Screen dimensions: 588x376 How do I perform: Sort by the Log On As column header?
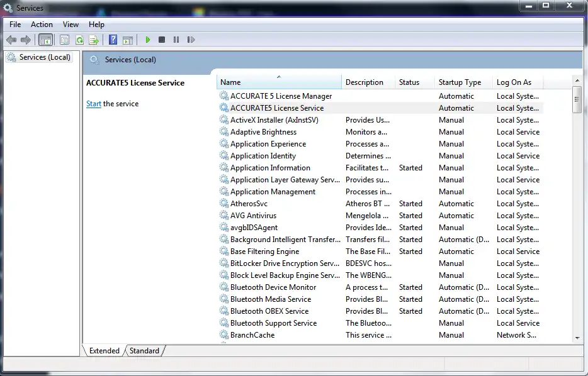pyautogui.click(x=517, y=82)
